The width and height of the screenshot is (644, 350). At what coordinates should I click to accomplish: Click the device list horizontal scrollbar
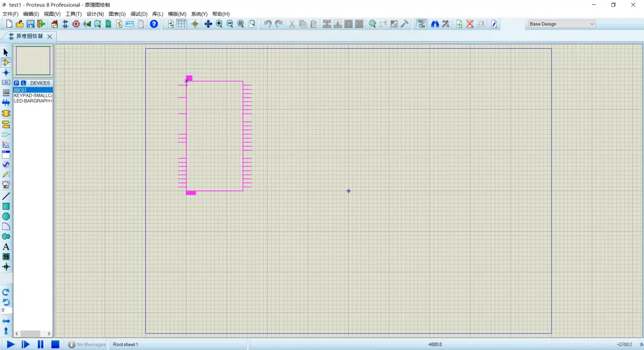30,334
